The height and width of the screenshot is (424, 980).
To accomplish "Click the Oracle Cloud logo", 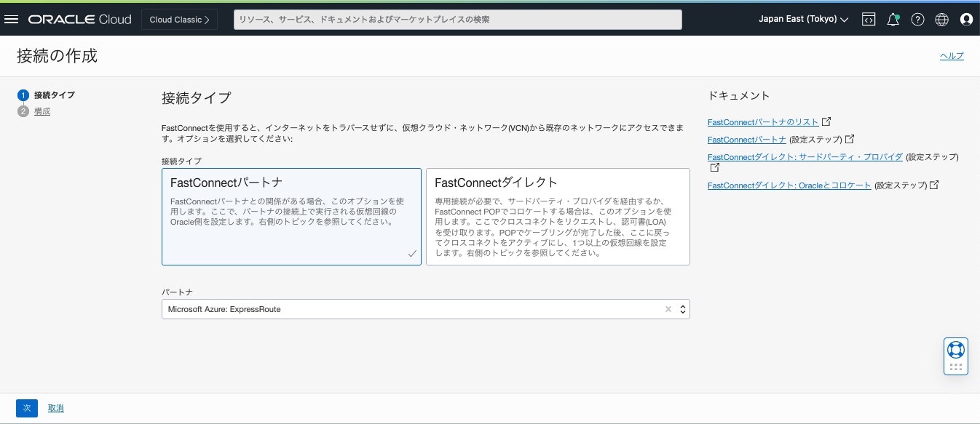I will pyautogui.click(x=80, y=20).
